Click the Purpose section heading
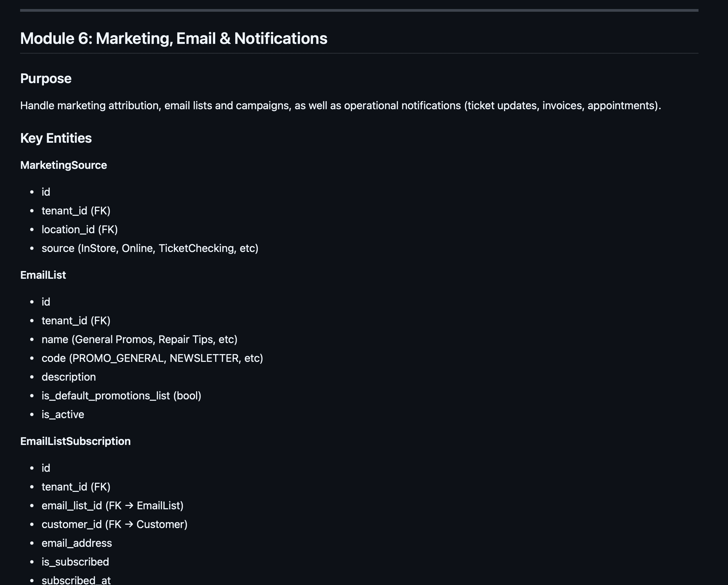Image resolution: width=728 pixels, height=585 pixels. click(x=46, y=79)
